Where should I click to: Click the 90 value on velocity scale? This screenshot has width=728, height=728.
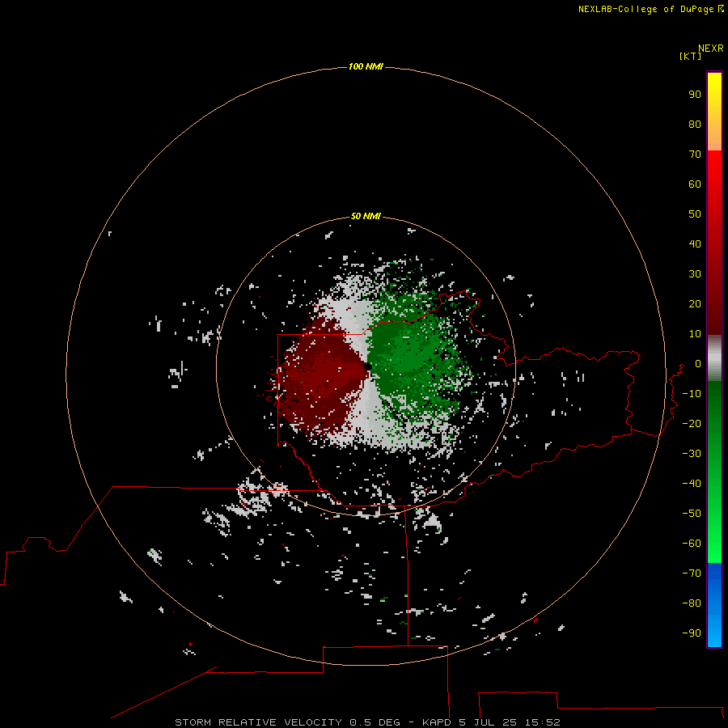point(695,95)
